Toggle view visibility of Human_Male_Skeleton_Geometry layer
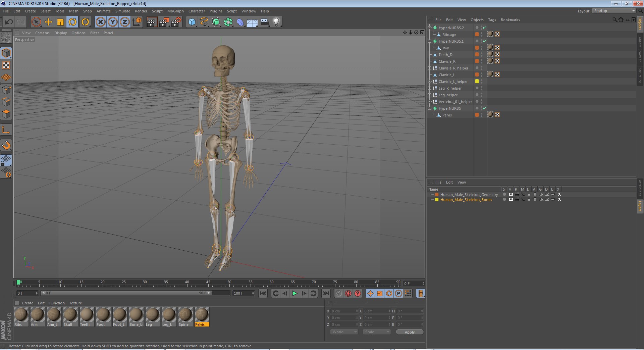644x350 pixels. (511, 194)
